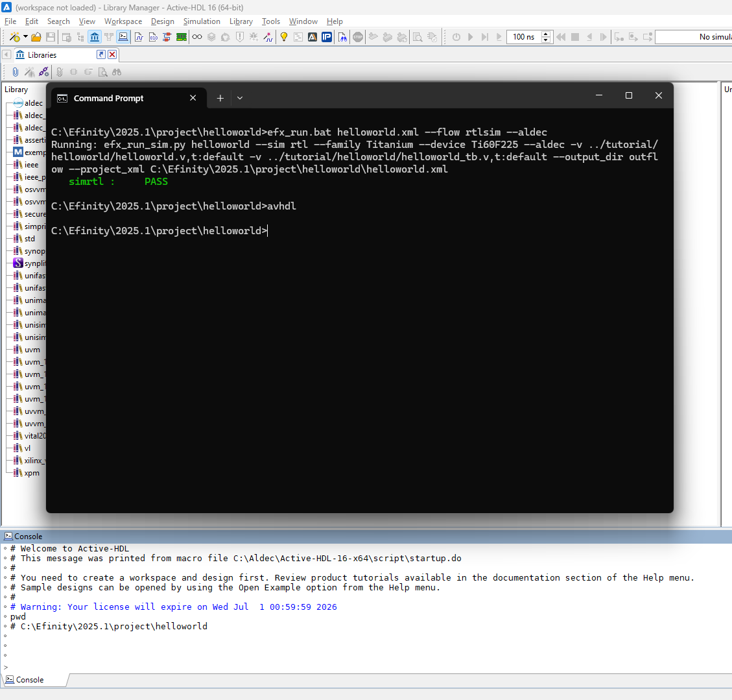The height and width of the screenshot is (700, 732).
Task: Click inside the 100 ns run time field
Action: coord(523,37)
